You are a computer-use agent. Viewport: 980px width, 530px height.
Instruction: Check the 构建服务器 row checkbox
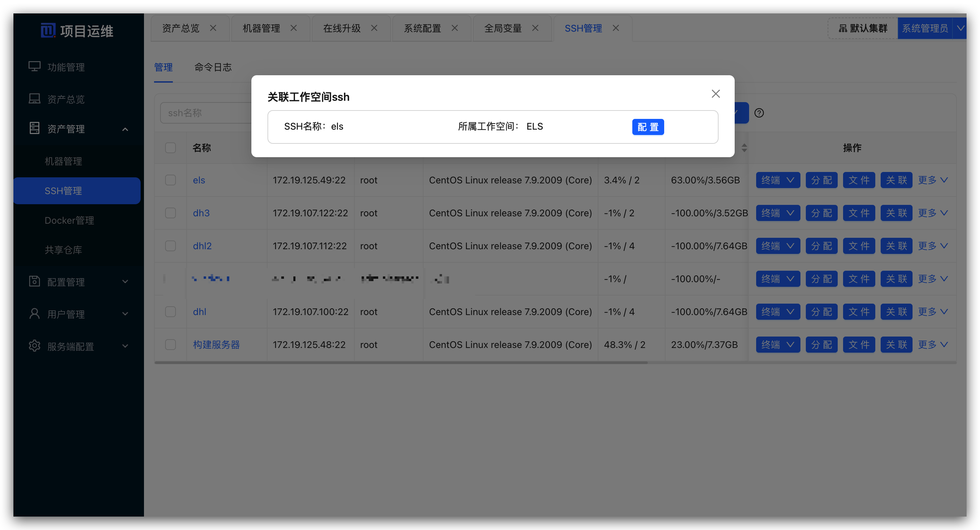(x=170, y=345)
